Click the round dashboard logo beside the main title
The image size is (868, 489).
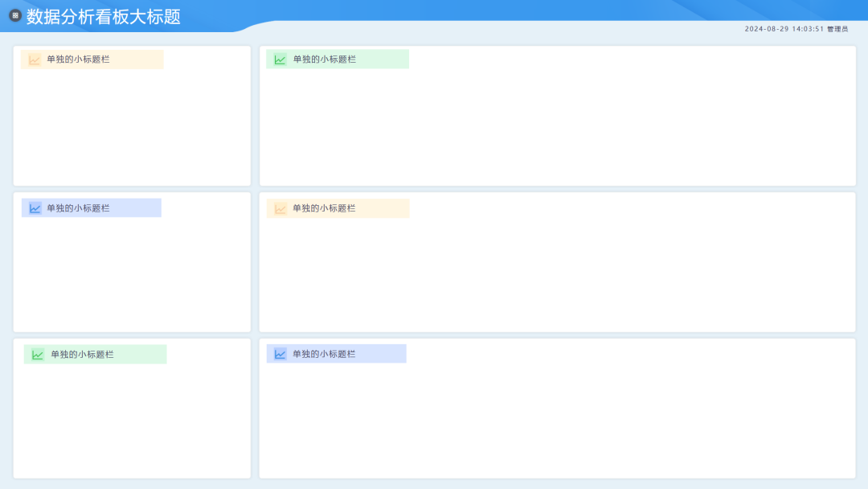tap(15, 15)
